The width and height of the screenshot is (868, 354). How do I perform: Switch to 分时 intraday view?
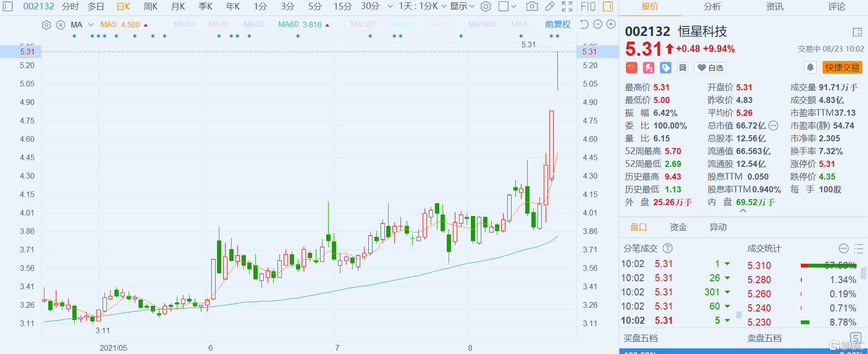(70, 7)
